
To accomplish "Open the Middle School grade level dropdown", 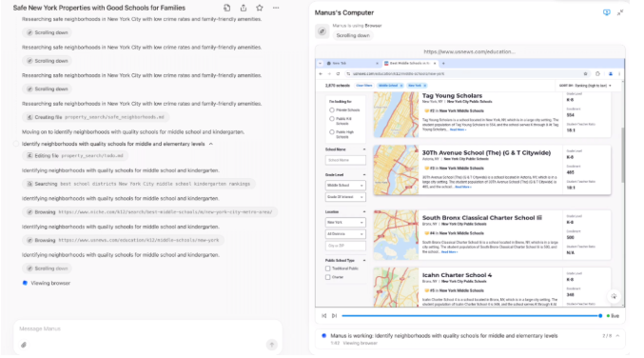I will point(345,186).
